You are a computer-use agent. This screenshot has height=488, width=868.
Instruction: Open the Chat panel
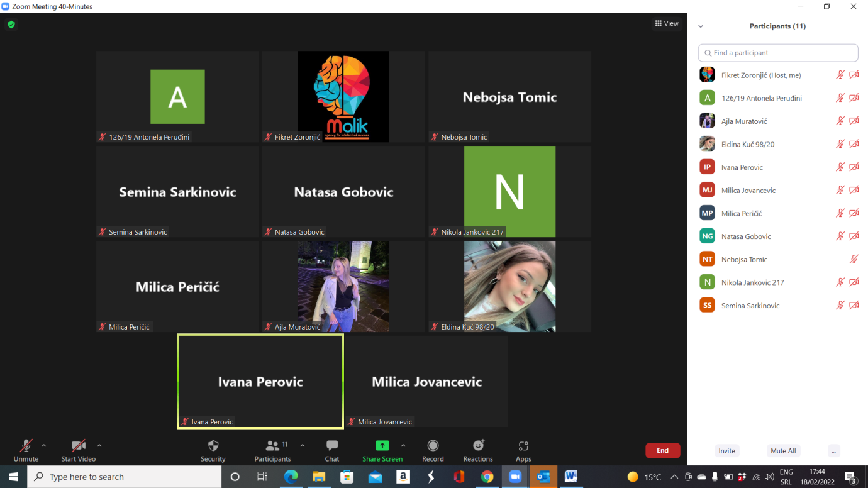tap(331, 450)
